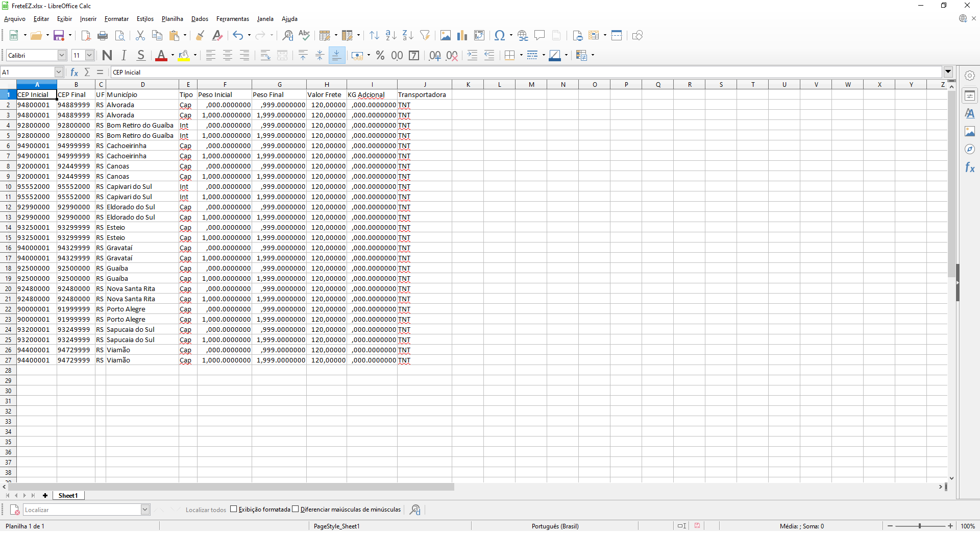Enable Diferenciar maiúsculas de minúsculas checkbox

296,509
